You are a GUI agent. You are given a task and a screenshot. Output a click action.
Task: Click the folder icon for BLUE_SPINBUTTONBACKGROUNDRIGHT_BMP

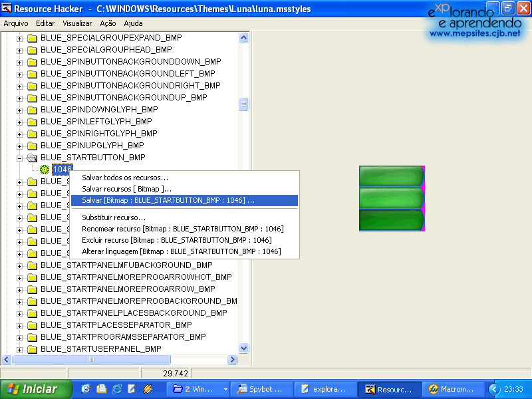click(x=32, y=86)
